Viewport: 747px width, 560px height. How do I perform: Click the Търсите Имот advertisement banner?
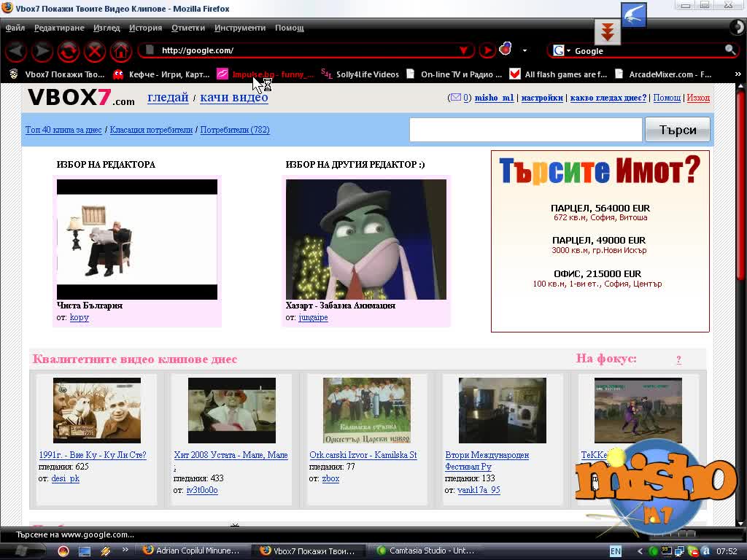point(600,241)
